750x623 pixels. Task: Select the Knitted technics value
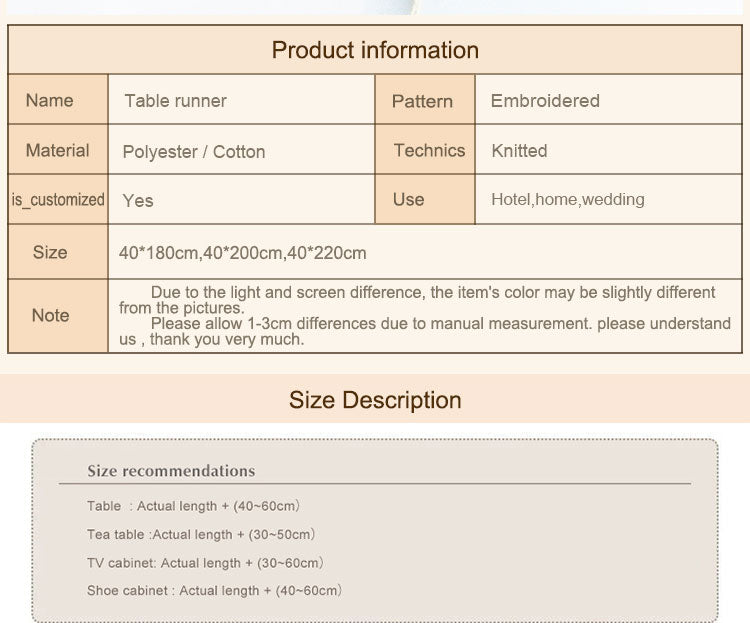point(519,151)
